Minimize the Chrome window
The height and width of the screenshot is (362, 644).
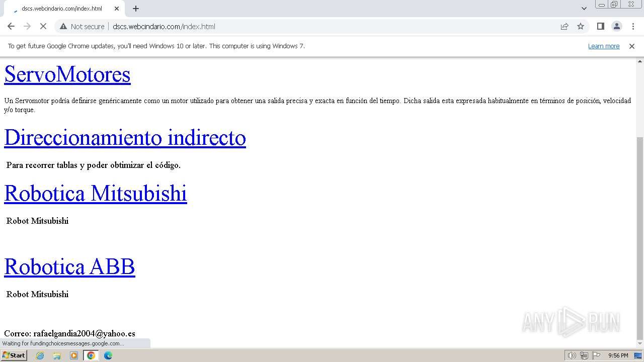[601, 4]
